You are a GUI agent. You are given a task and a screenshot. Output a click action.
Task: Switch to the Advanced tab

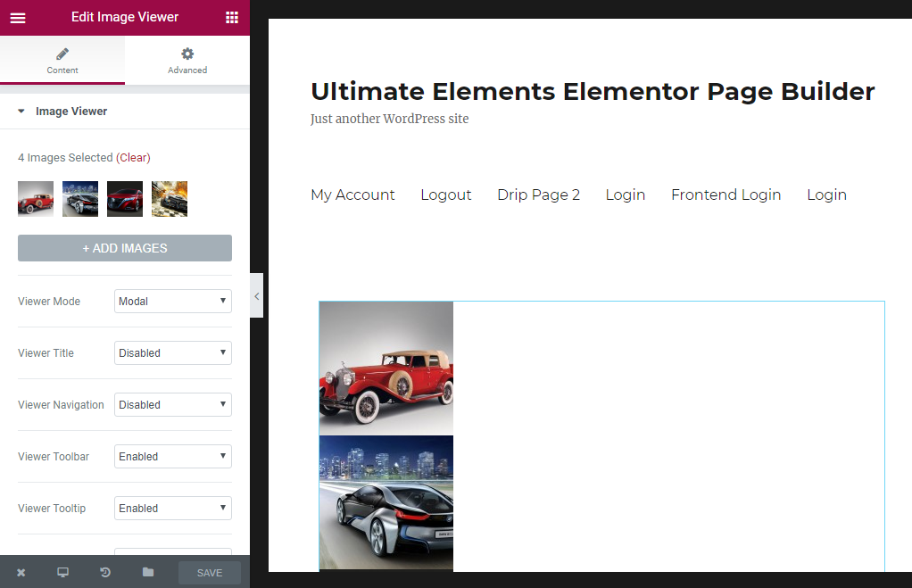[187, 61]
